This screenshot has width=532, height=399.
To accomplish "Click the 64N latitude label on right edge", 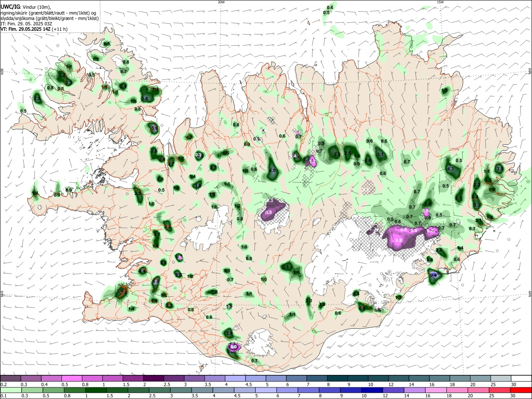I will [x=530, y=294].
